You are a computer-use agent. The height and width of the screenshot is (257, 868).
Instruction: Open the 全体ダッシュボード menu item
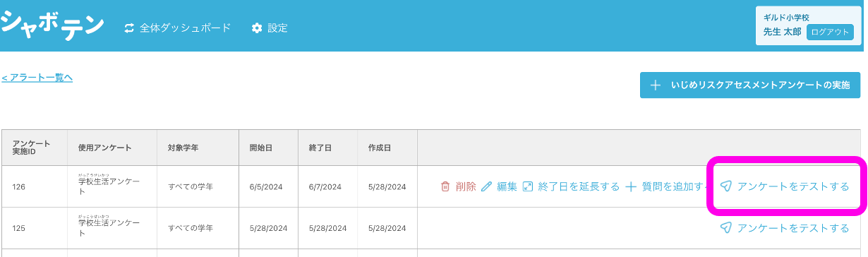click(178, 28)
